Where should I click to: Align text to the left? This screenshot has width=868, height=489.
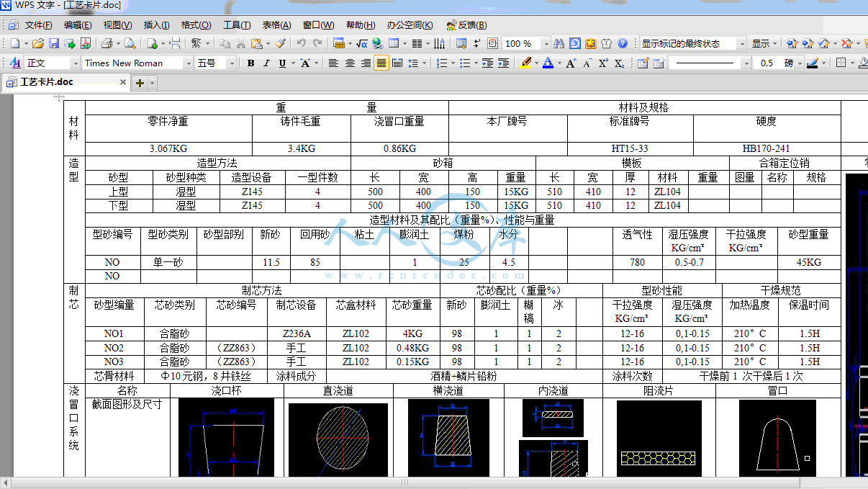333,63
